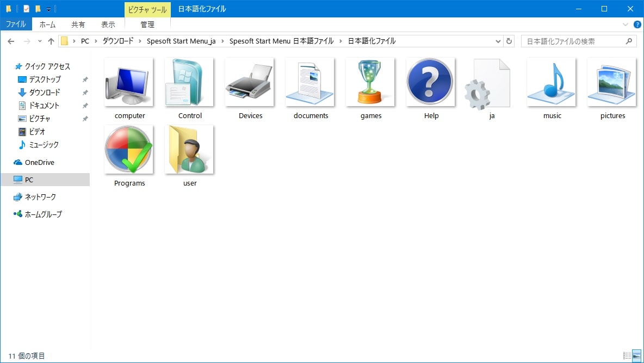Image resolution: width=644 pixels, height=363 pixels.
Task: Open the address bar history dropdown
Action: [498, 41]
